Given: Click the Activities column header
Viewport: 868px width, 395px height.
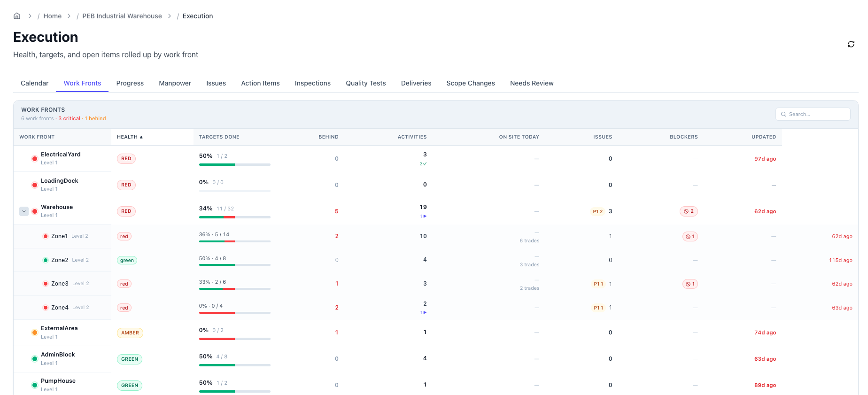Looking at the screenshot, I should pyautogui.click(x=412, y=137).
